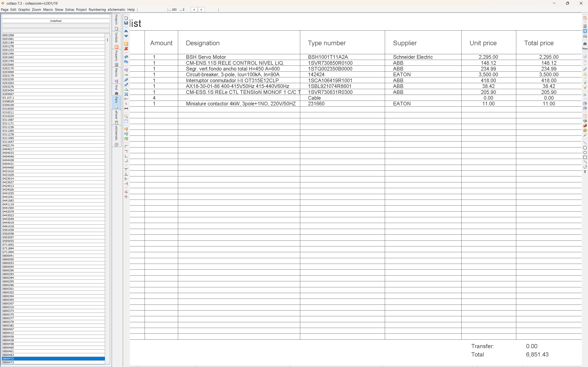Open the Numbering menu
The width and height of the screenshot is (588, 367).
[x=97, y=9]
